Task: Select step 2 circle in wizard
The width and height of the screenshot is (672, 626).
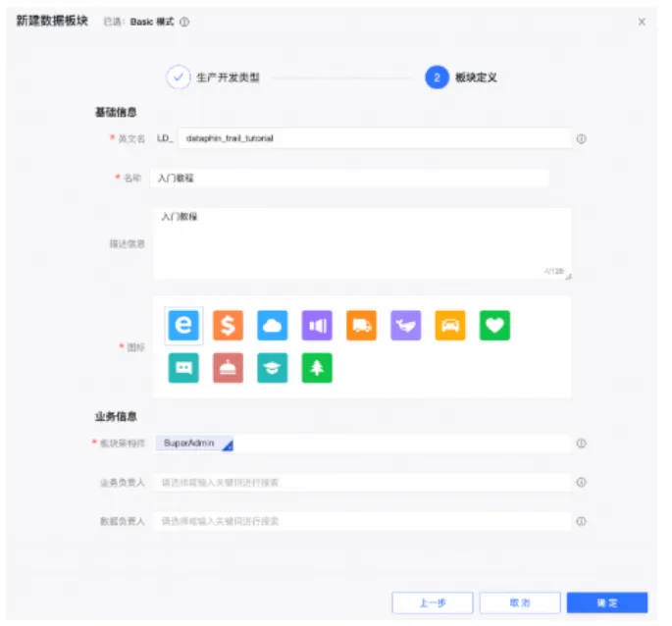Action: pyautogui.click(x=437, y=78)
